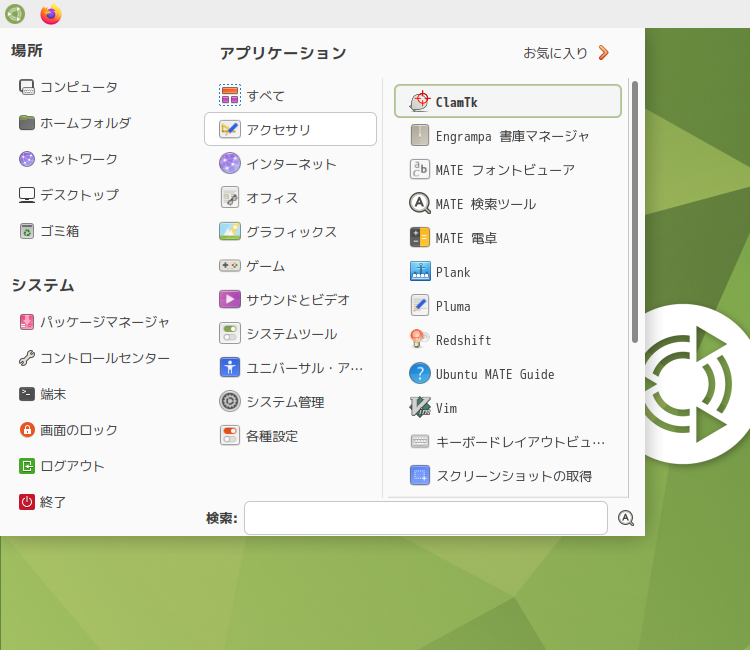Select the オフィス category

290,198
